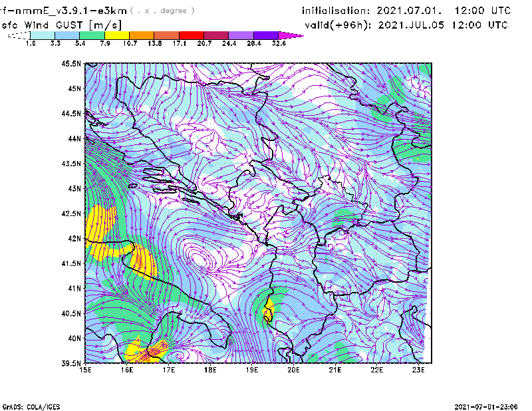Click the timestamp '2021-07-01-23:06'
Screen dimensions: 532x411
(486, 406)
